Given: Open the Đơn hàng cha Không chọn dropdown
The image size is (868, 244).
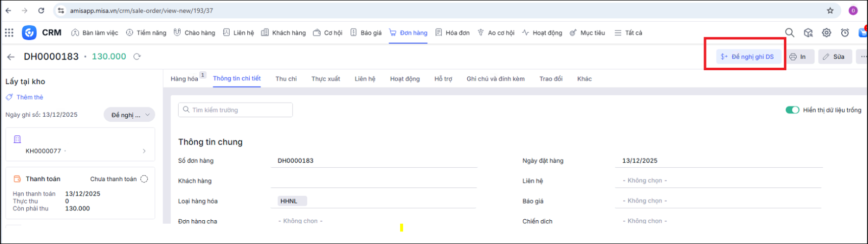Looking at the screenshot, I should tap(373, 221).
